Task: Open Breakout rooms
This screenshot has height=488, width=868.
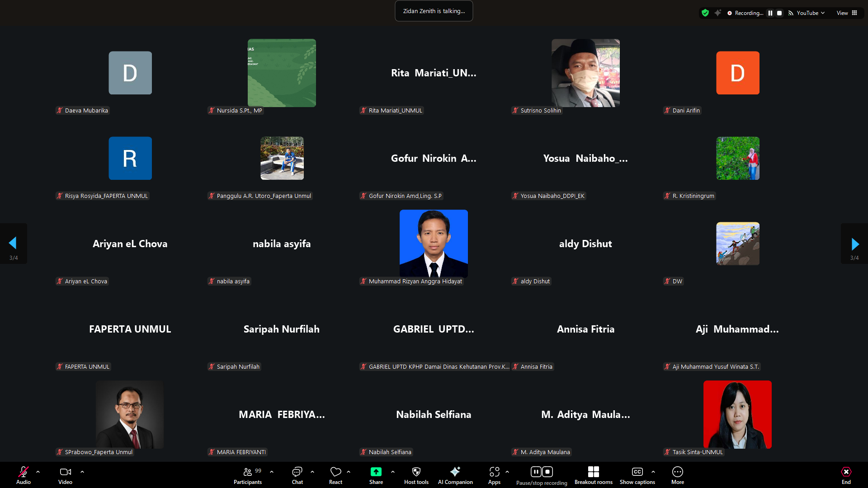Action: (x=593, y=475)
